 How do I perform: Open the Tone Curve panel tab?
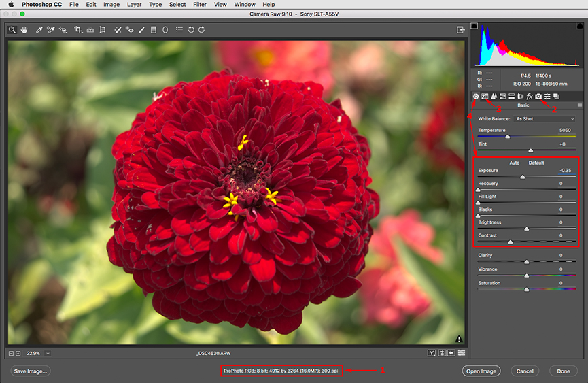tap(485, 97)
